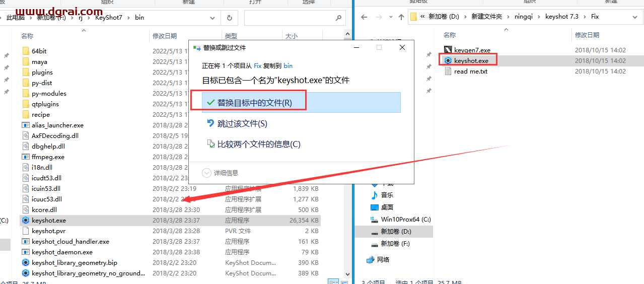The height and width of the screenshot is (284, 644).
Task: Click KeyShot7 breadcrumb in left address bar
Action: click(x=109, y=18)
